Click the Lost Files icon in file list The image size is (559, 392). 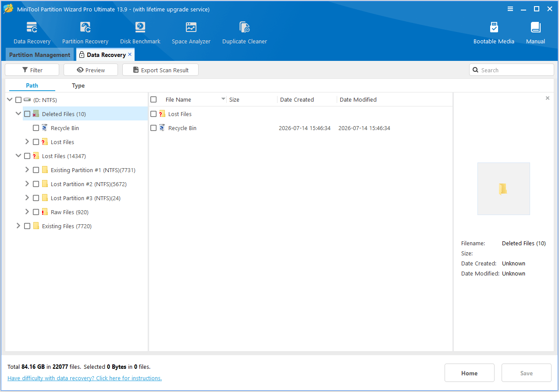point(162,114)
